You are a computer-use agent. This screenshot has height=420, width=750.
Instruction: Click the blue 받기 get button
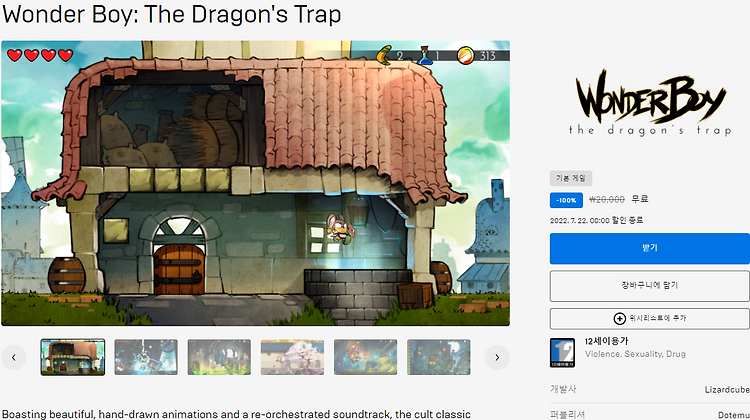click(x=650, y=248)
